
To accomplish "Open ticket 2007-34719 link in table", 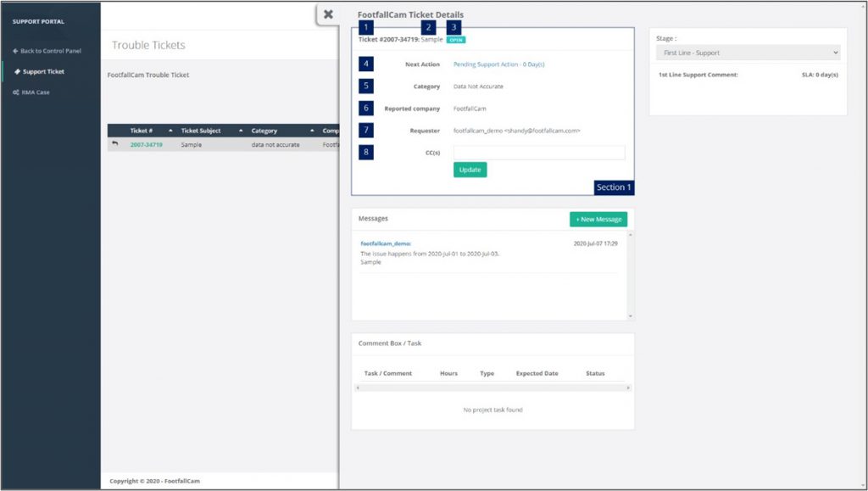I will coord(146,144).
